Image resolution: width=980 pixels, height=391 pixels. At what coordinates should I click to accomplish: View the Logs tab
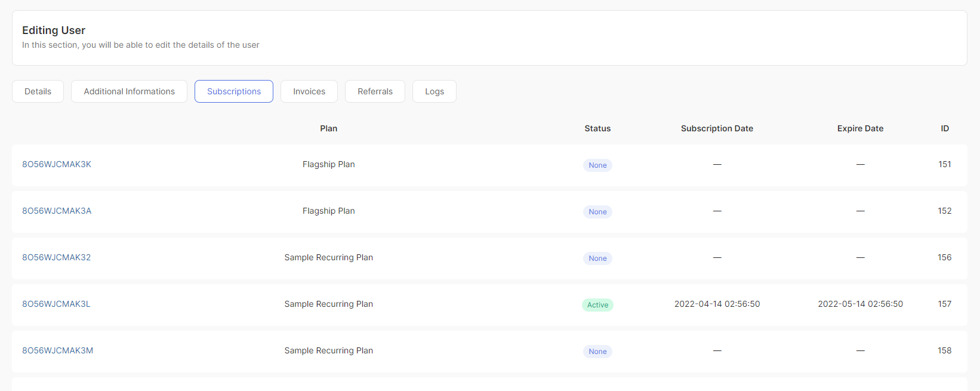[x=434, y=91]
